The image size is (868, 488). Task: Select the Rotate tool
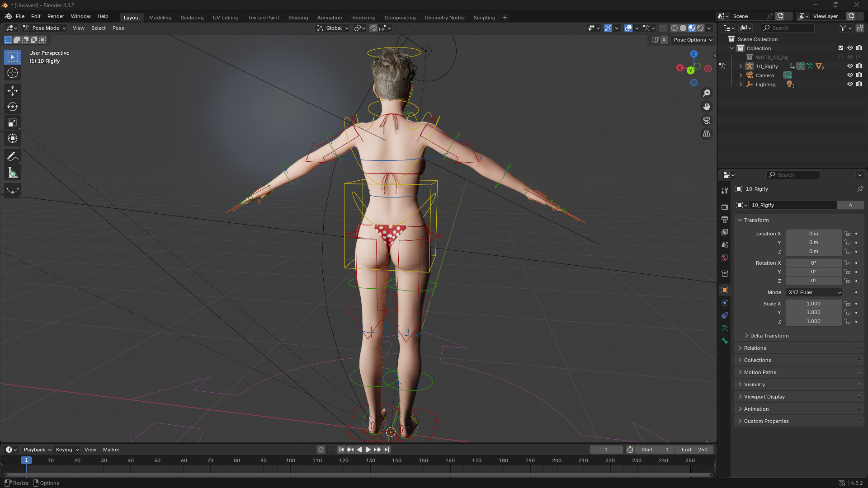coord(13,107)
